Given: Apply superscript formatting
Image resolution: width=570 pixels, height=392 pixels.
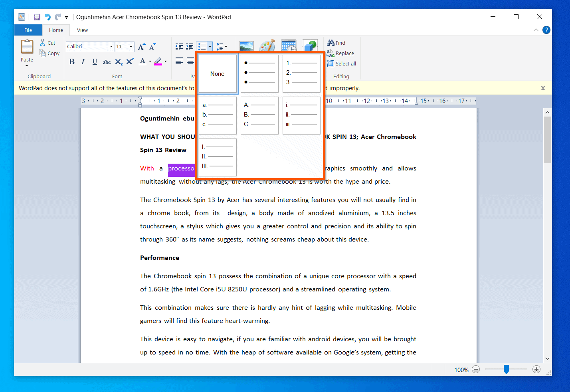Looking at the screenshot, I should (x=130, y=61).
